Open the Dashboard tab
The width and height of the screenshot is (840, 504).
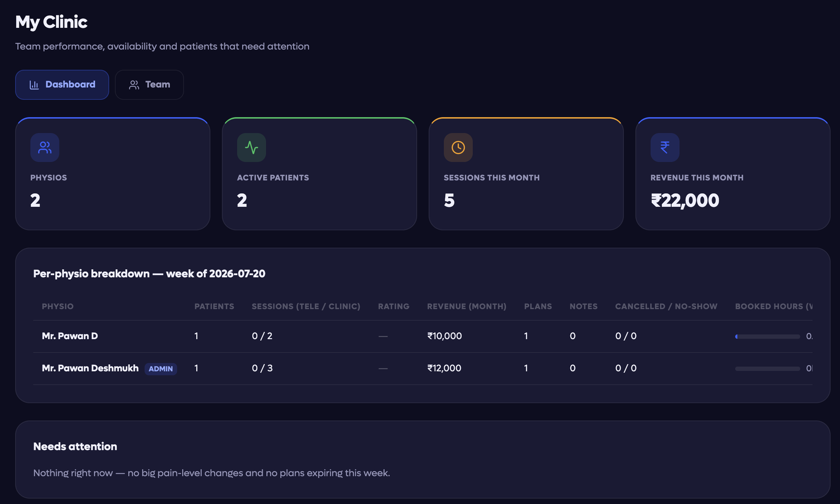[62, 85]
